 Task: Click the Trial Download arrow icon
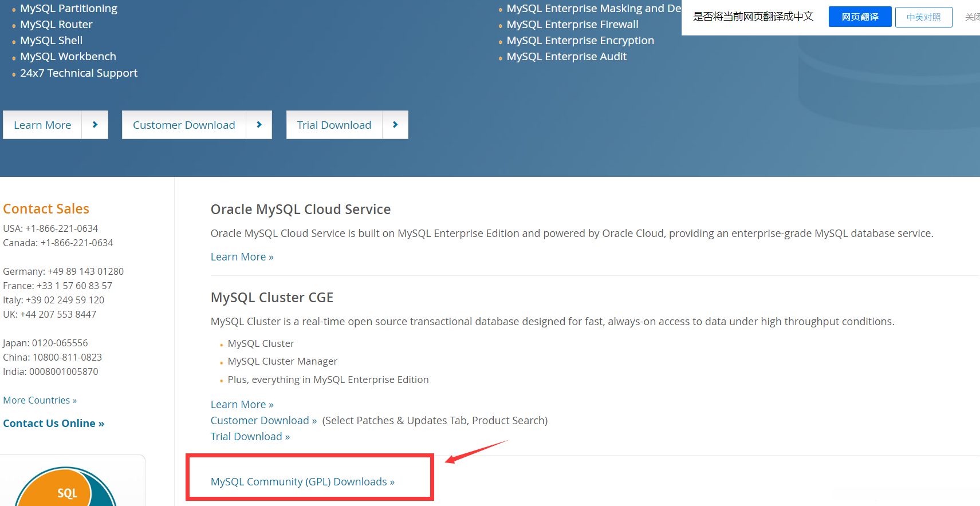[395, 125]
